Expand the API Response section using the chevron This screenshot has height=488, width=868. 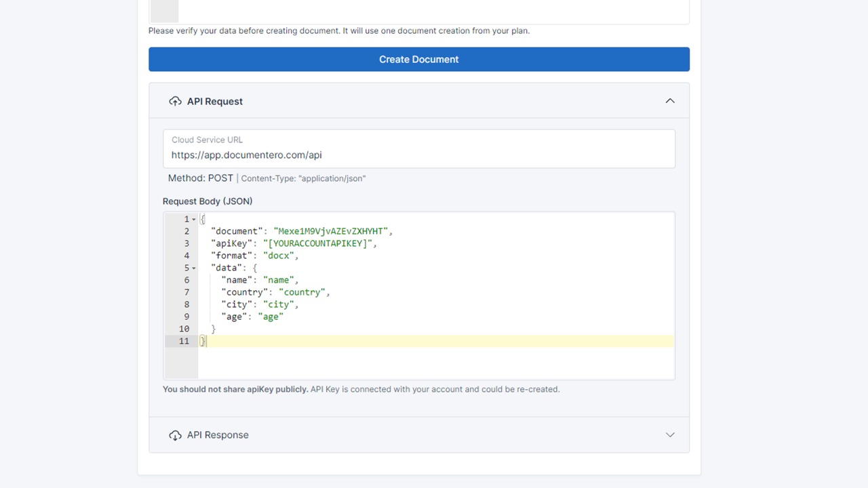tap(669, 435)
